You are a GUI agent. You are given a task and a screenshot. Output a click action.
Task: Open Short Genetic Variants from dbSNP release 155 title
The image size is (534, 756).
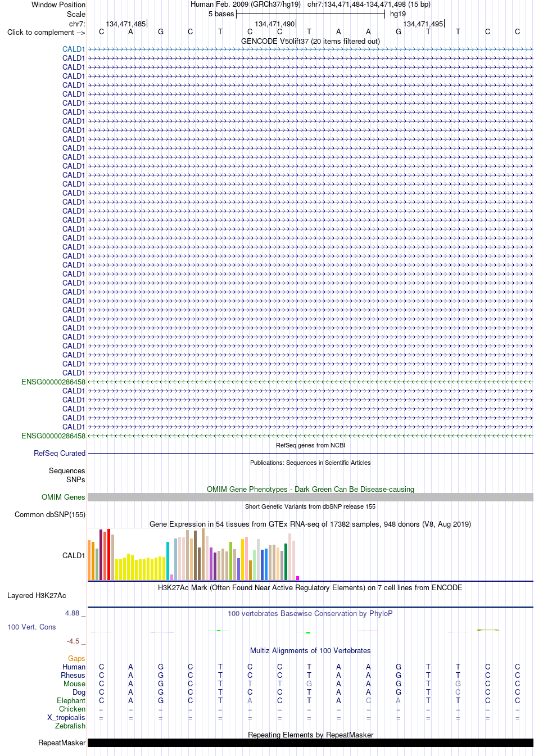click(310, 506)
